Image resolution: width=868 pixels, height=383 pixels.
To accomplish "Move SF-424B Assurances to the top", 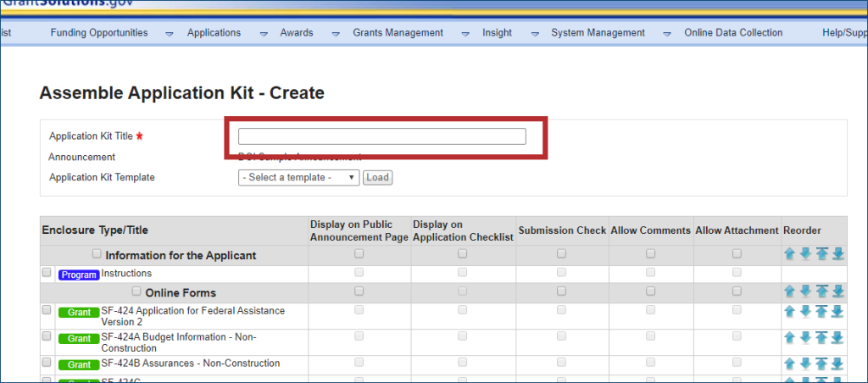I will point(822,364).
